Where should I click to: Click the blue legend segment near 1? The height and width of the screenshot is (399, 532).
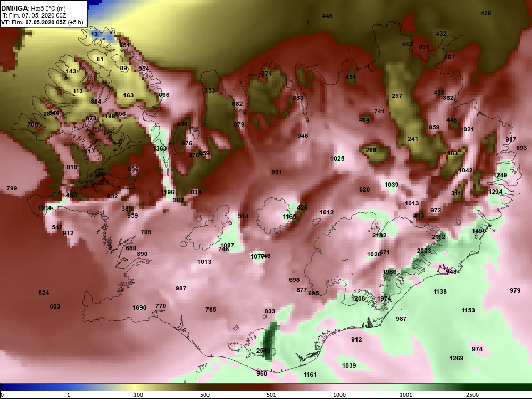tap(68, 387)
